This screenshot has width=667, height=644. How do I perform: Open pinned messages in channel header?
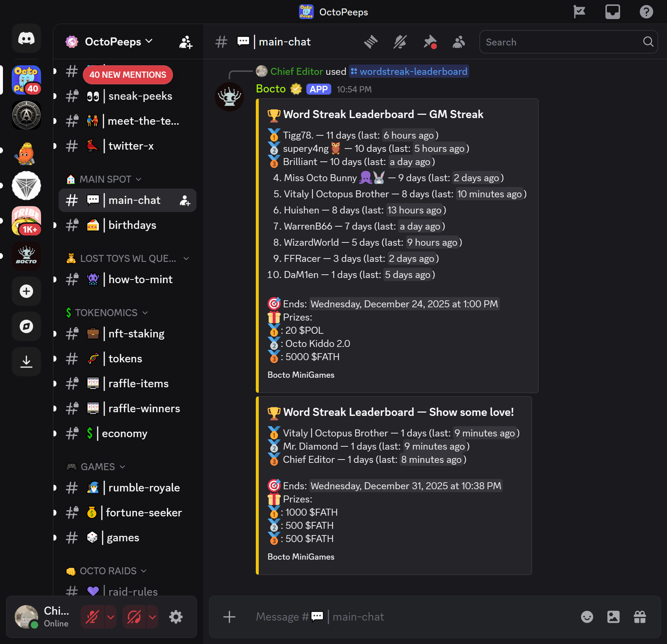click(x=430, y=42)
